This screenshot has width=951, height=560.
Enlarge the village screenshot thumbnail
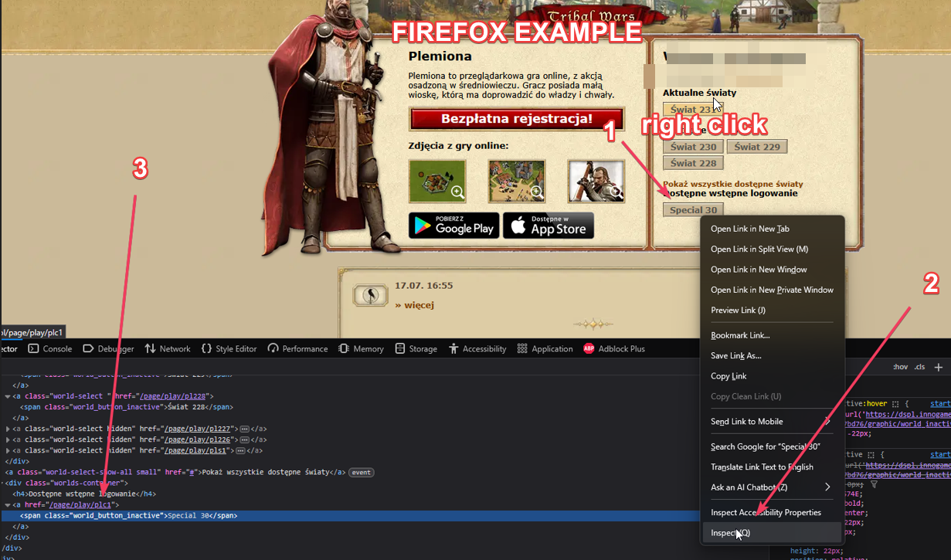click(x=517, y=181)
